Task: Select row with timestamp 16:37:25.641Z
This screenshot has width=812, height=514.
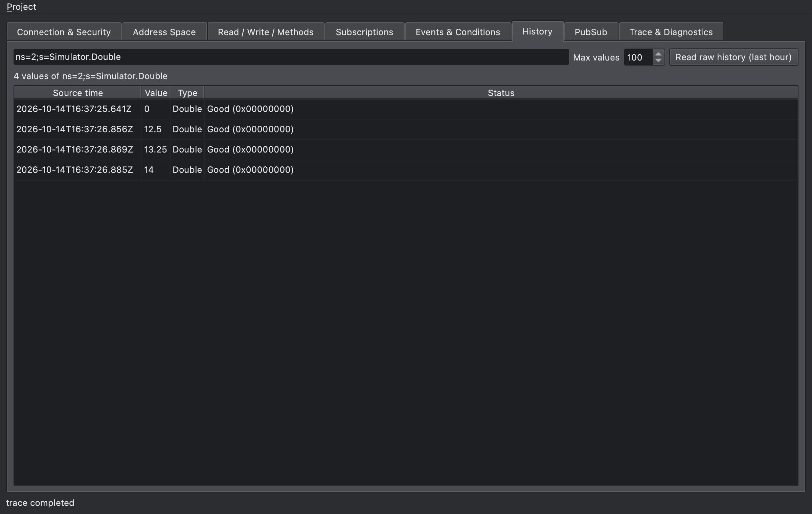Action: click(x=406, y=109)
